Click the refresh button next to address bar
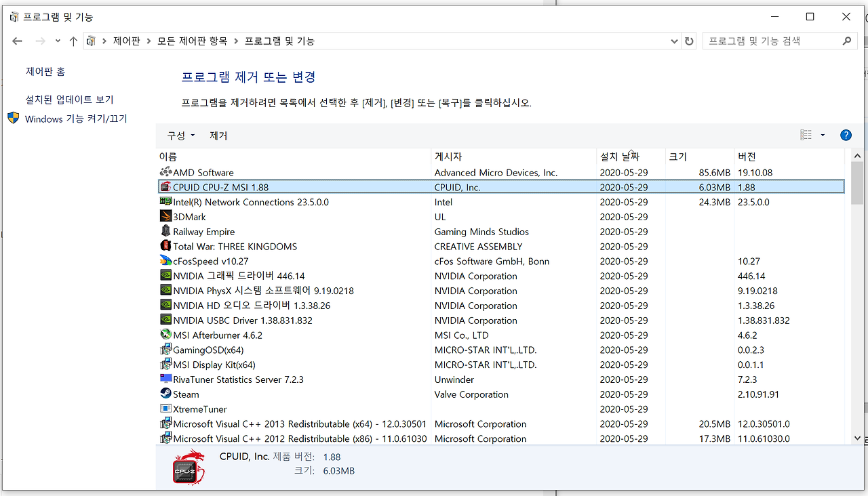 690,41
